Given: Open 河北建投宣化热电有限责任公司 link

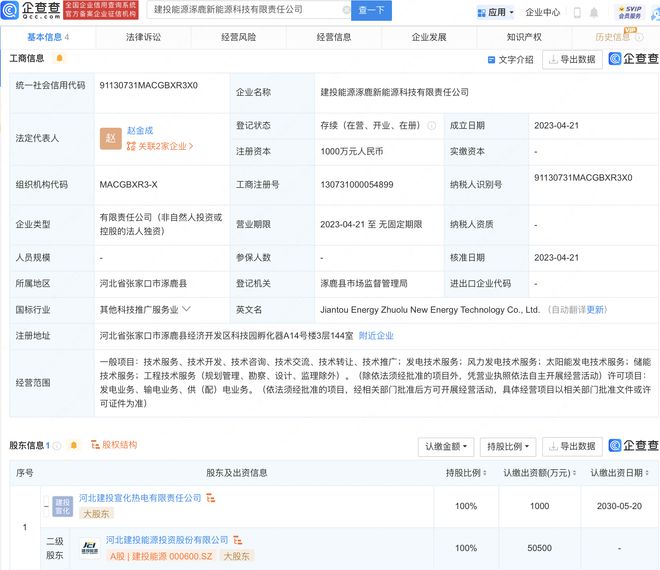Looking at the screenshot, I should tap(140, 498).
